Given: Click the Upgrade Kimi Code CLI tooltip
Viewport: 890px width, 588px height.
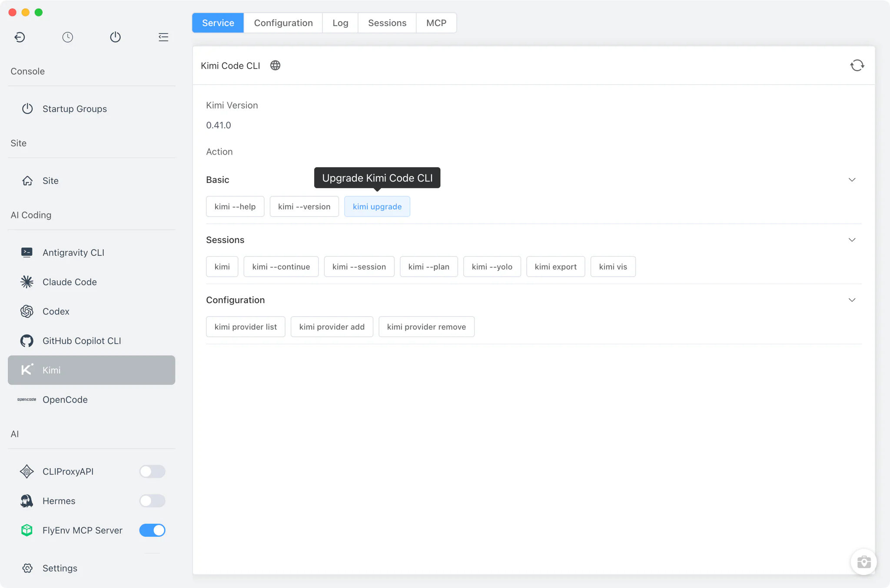Looking at the screenshot, I should [377, 178].
